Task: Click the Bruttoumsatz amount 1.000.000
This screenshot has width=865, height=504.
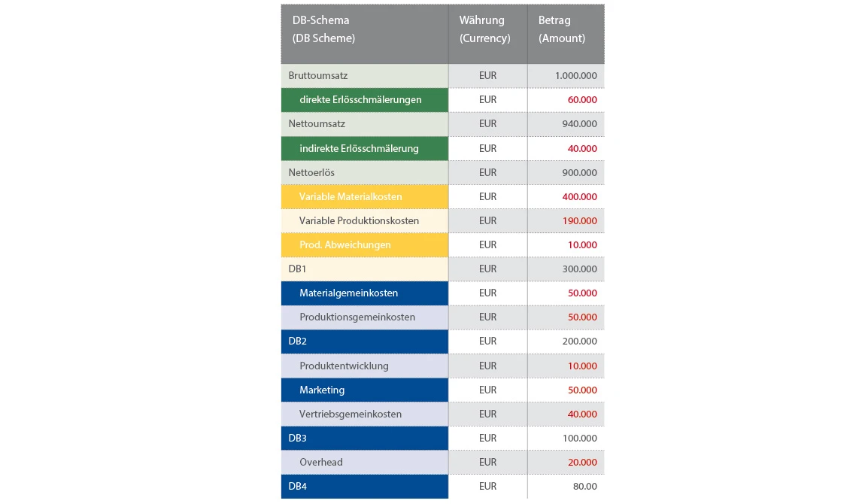Action: point(576,76)
